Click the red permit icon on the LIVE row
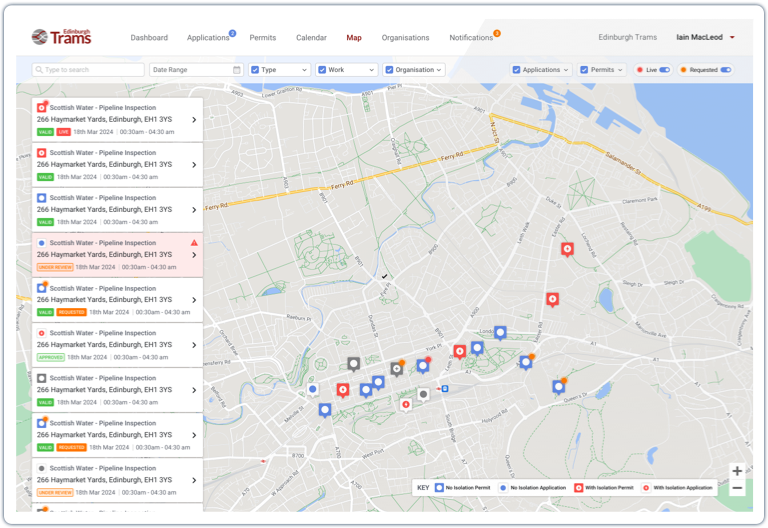 click(42, 107)
